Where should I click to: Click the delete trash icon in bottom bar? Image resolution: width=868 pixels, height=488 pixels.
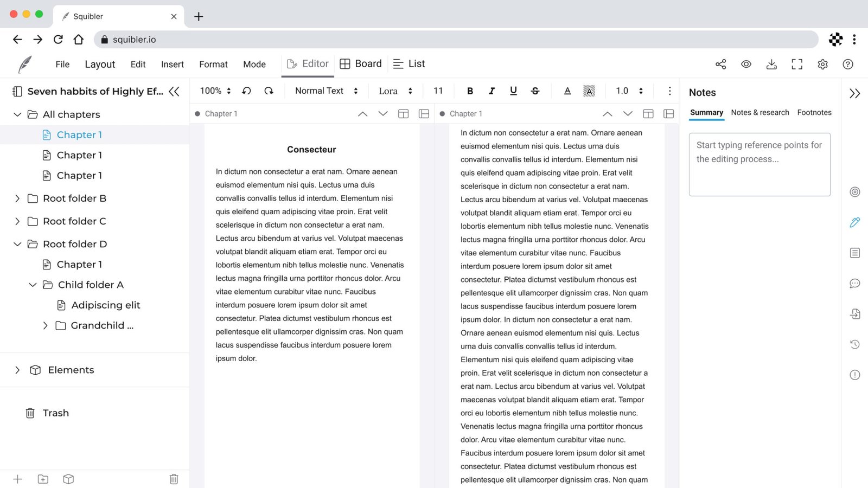(174, 479)
